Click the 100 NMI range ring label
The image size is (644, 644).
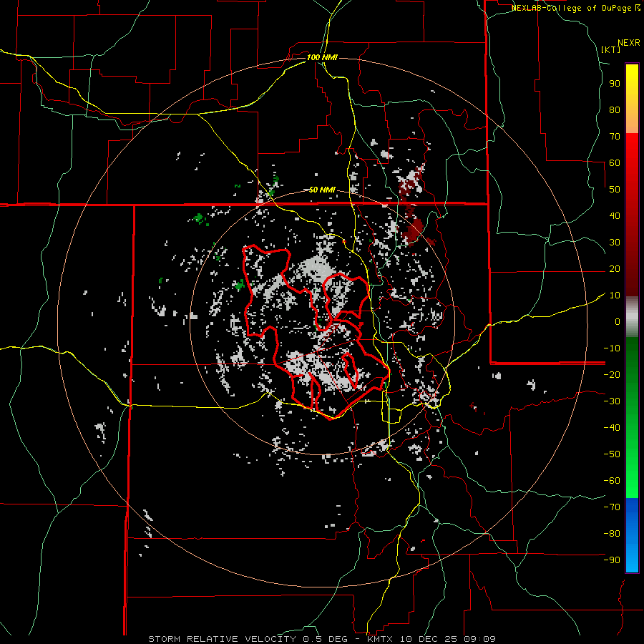322,57
